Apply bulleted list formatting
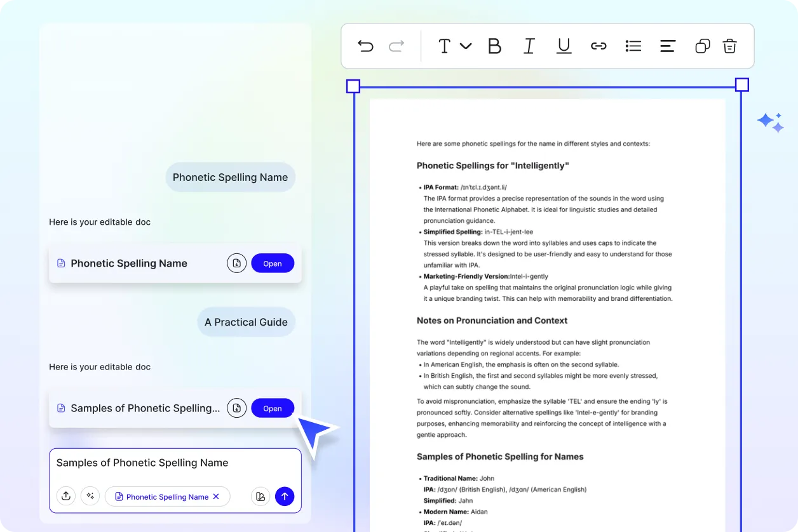This screenshot has height=532, width=798. coord(633,46)
